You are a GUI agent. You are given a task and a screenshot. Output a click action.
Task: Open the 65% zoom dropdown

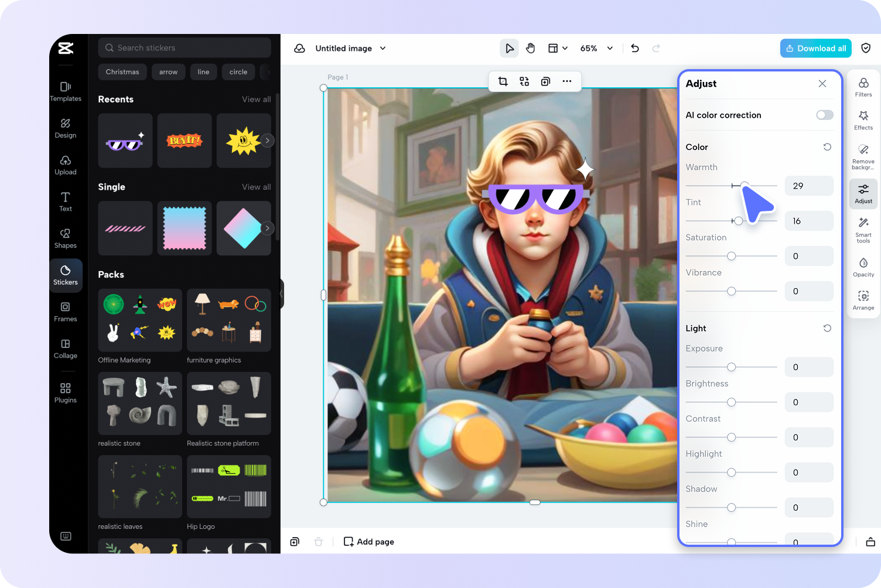(596, 49)
